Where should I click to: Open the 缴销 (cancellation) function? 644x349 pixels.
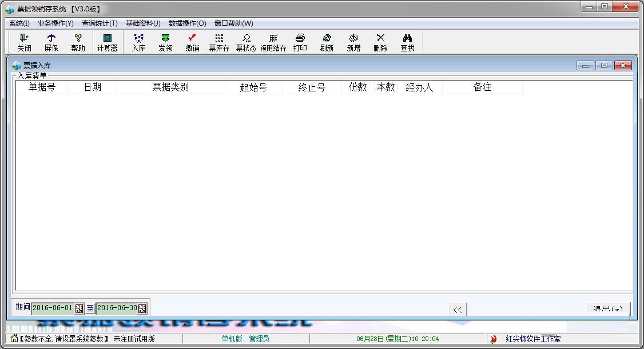(193, 42)
